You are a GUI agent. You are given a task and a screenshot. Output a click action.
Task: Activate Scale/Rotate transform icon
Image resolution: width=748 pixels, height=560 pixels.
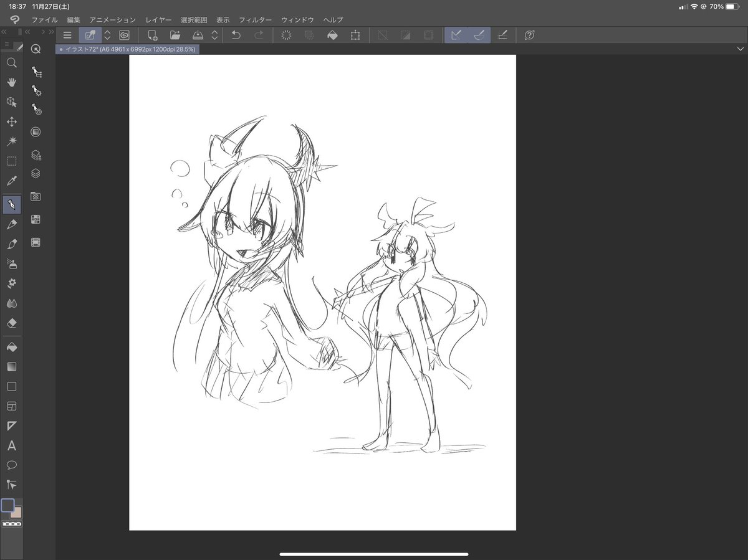[355, 36]
